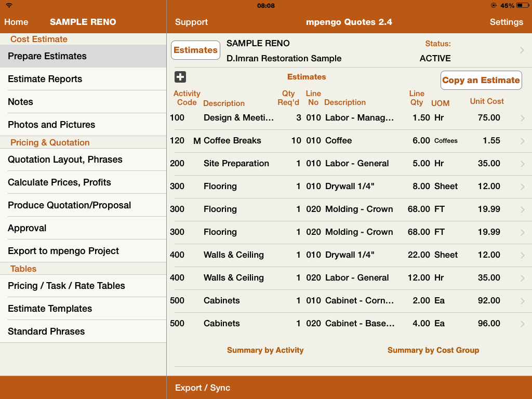532x399 pixels.
Task: Select Estimate Reports in sidebar
Action: pos(45,79)
